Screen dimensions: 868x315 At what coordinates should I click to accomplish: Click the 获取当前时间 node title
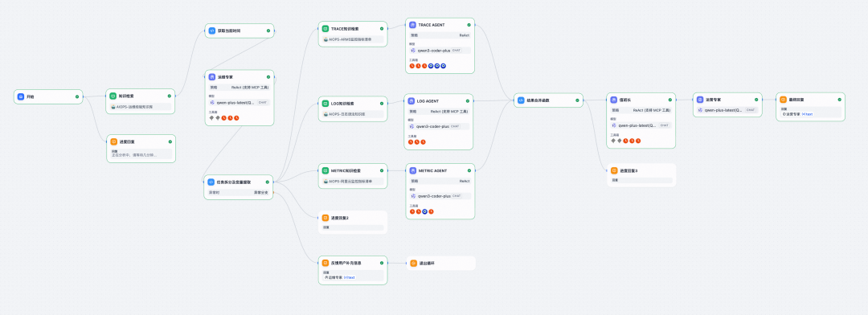(x=230, y=31)
